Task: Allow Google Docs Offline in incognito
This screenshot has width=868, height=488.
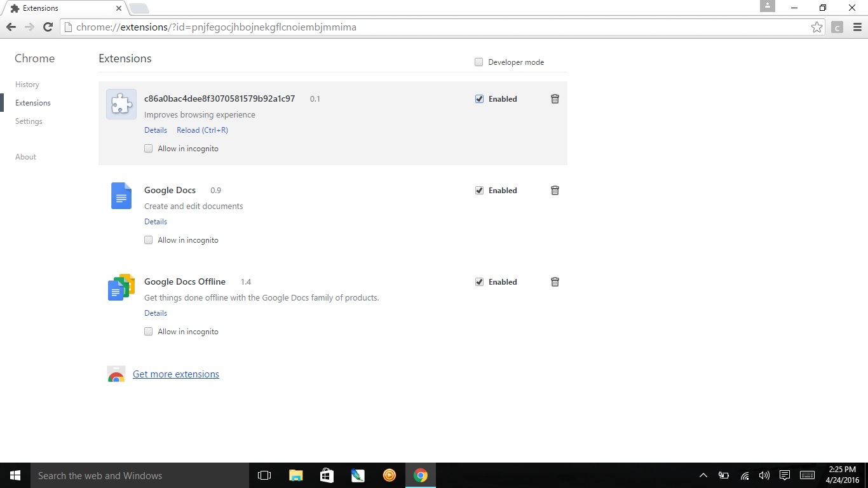Action: pyautogui.click(x=148, y=332)
